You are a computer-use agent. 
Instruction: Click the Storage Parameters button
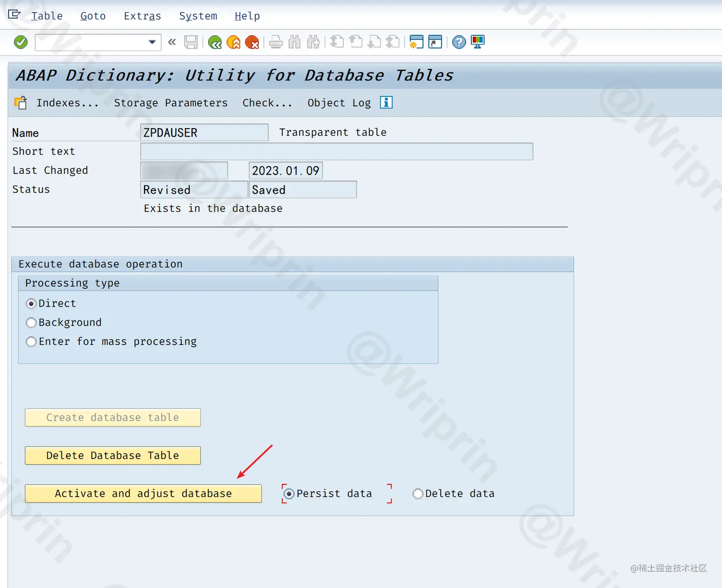point(170,103)
